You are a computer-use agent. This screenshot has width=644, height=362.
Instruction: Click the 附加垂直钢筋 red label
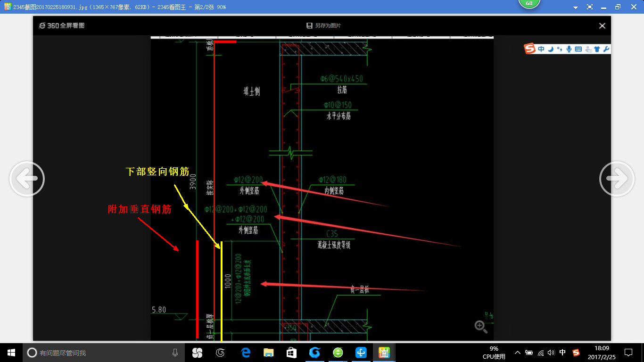point(140,209)
